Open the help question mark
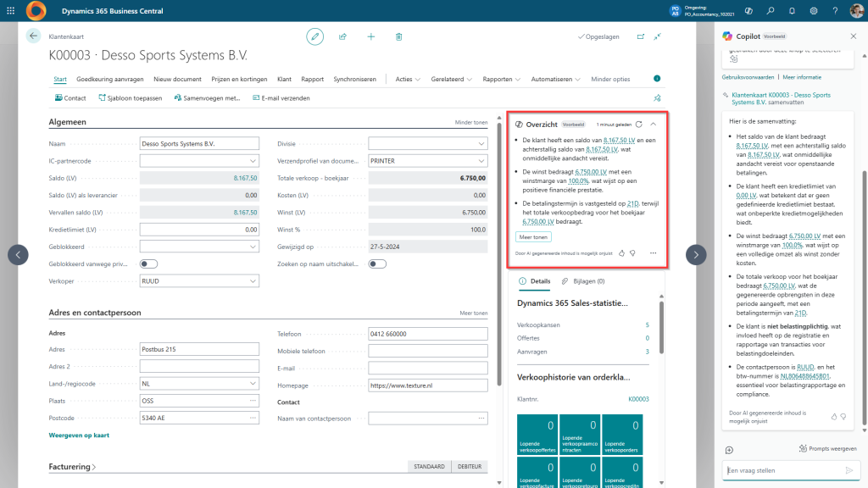Viewport: 868px width, 488px height. pos(835,10)
